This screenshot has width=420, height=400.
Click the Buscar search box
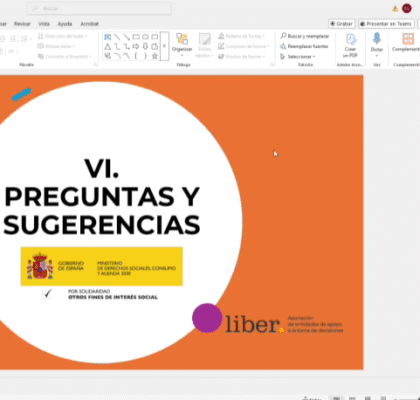pos(99,8)
